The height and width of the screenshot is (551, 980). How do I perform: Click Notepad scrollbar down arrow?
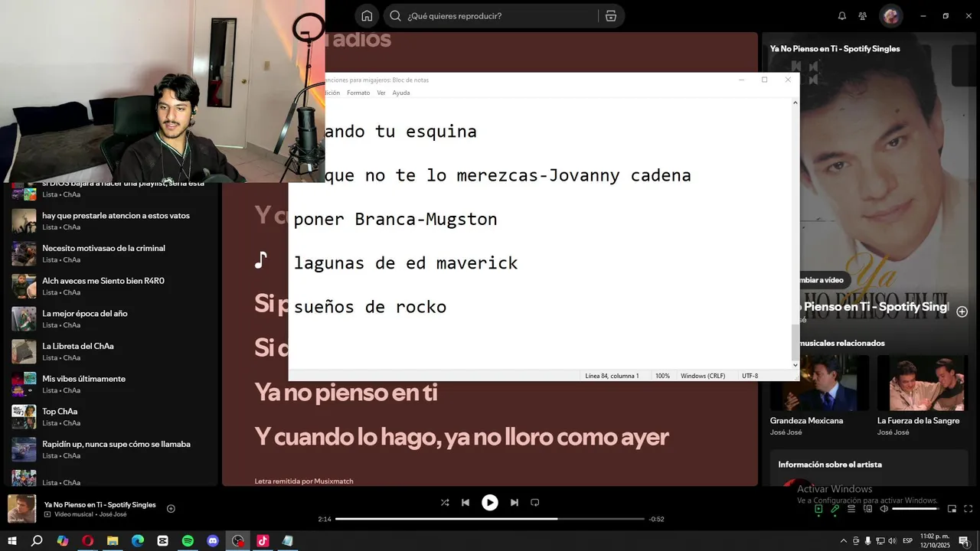(795, 365)
